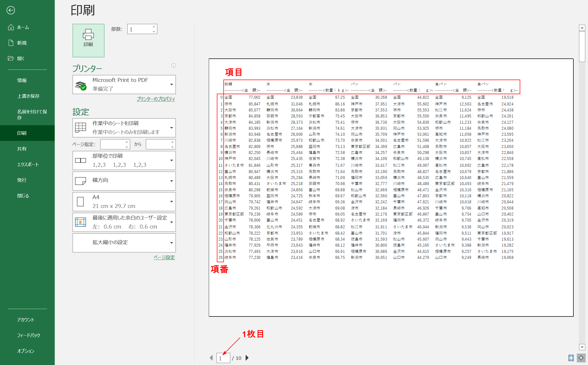Click the preview vertical scrollbar thumb
Viewport: 588px width, 365px height.
(582, 46)
